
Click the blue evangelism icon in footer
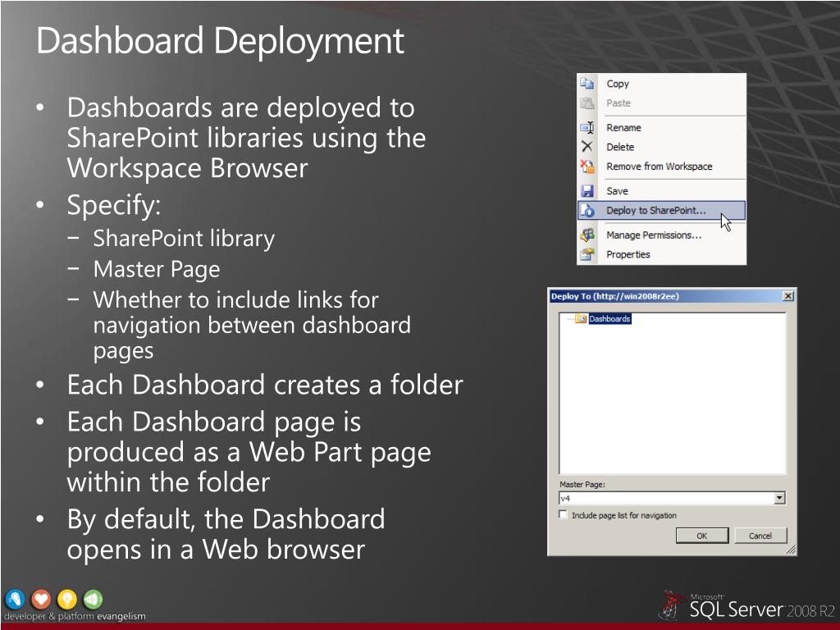tap(15, 600)
